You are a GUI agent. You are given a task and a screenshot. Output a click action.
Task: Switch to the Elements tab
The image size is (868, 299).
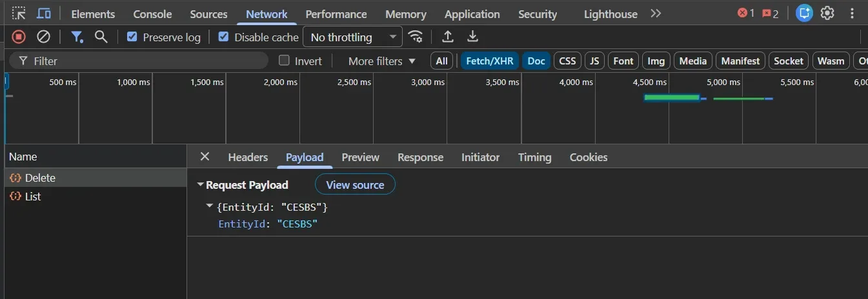[93, 14]
